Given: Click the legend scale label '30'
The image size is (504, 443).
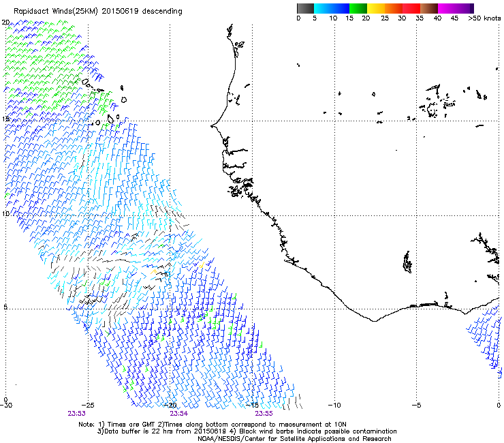Looking at the screenshot, I should coord(402,18).
